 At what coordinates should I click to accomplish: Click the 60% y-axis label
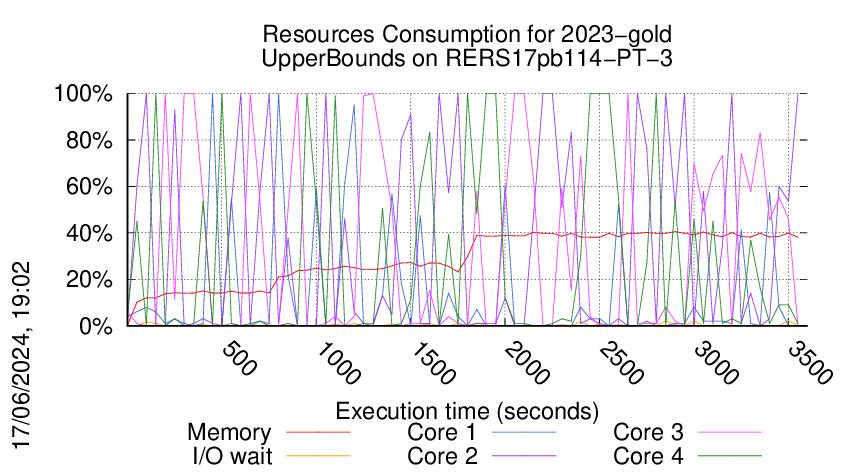click(89, 187)
